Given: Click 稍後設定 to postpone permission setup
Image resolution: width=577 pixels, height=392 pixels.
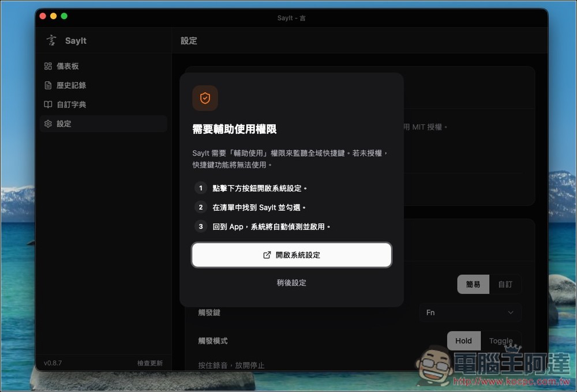Looking at the screenshot, I should point(291,283).
